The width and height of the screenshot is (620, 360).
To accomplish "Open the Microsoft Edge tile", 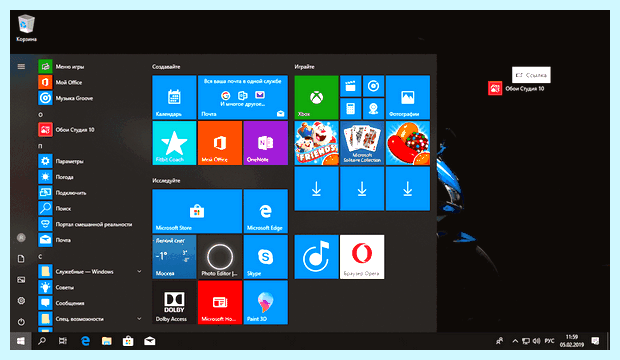I will tap(265, 211).
